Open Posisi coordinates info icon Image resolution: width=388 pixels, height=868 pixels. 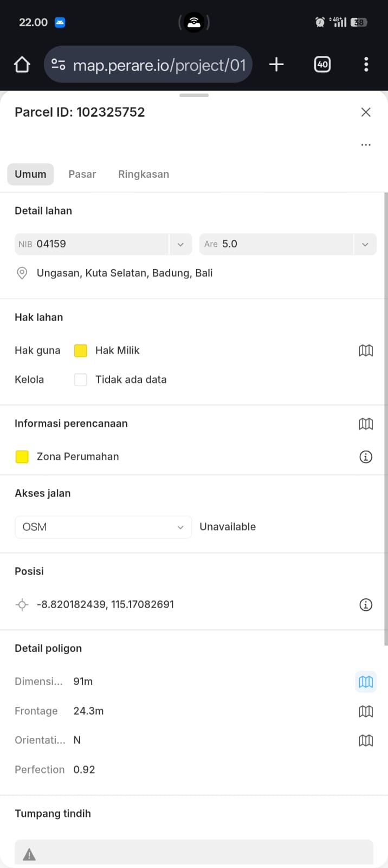[366, 604]
